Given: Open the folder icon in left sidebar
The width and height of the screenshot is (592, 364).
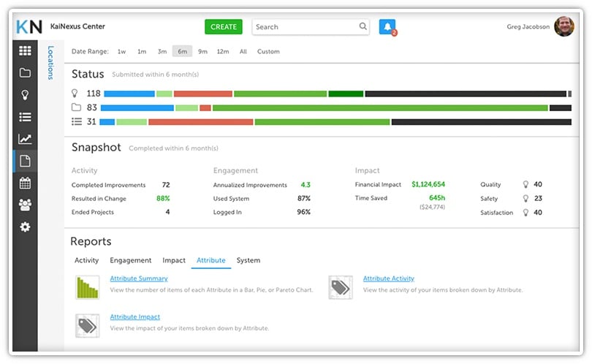Looking at the screenshot, I should click(x=25, y=73).
